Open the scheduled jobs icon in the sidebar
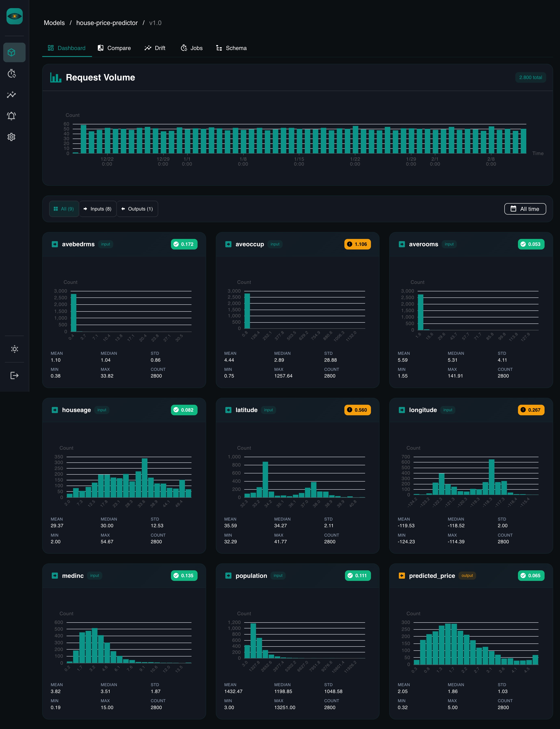Image resolution: width=560 pixels, height=729 pixels. tap(12, 74)
